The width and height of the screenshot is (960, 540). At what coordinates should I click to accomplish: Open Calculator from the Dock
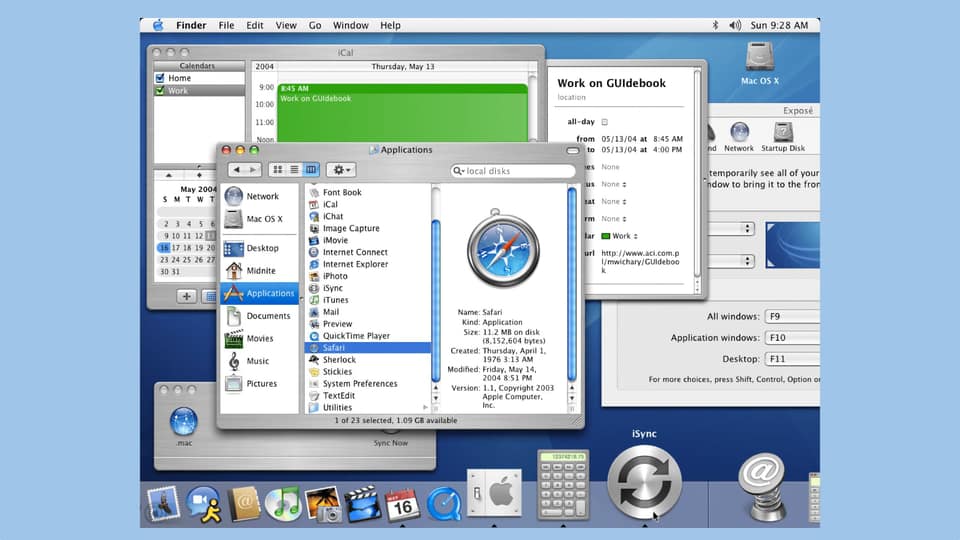pyautogui.click(x=563, y=485)
